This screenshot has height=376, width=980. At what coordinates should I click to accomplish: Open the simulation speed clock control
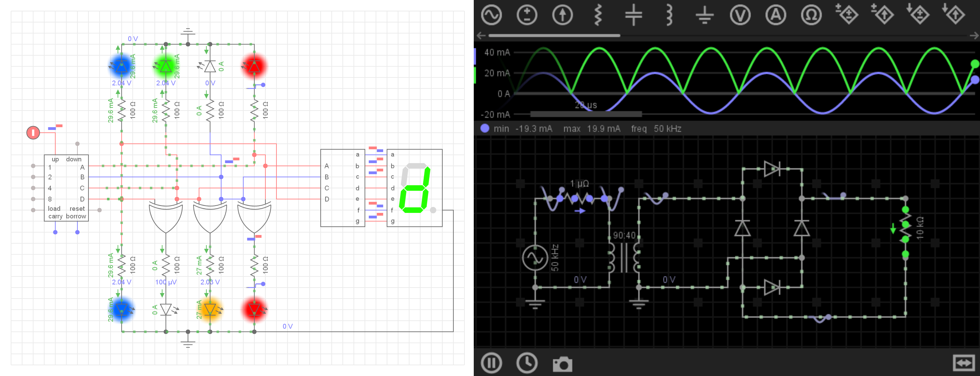click(527, 363)
